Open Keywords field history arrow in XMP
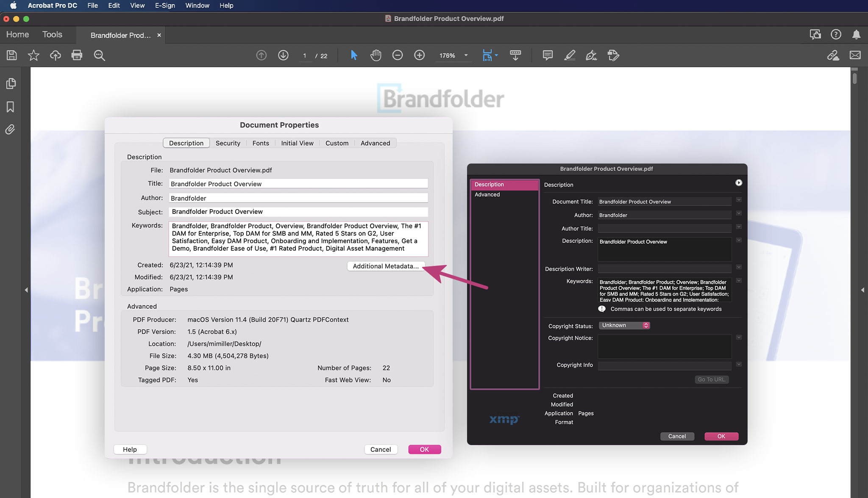 click(739, 280)
